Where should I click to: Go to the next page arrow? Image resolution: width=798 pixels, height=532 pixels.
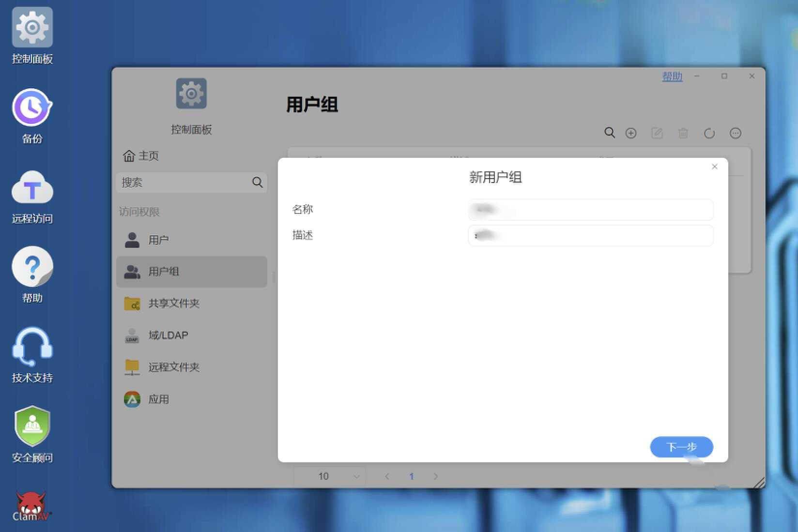tap(436, 476)
